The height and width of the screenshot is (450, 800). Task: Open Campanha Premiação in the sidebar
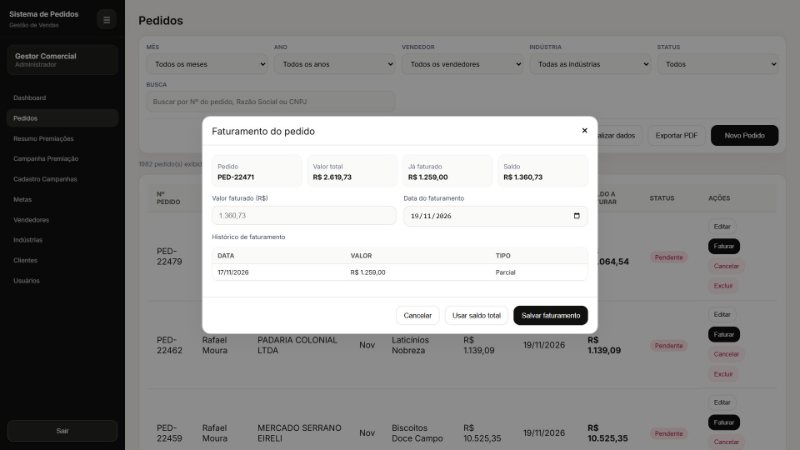63,159
